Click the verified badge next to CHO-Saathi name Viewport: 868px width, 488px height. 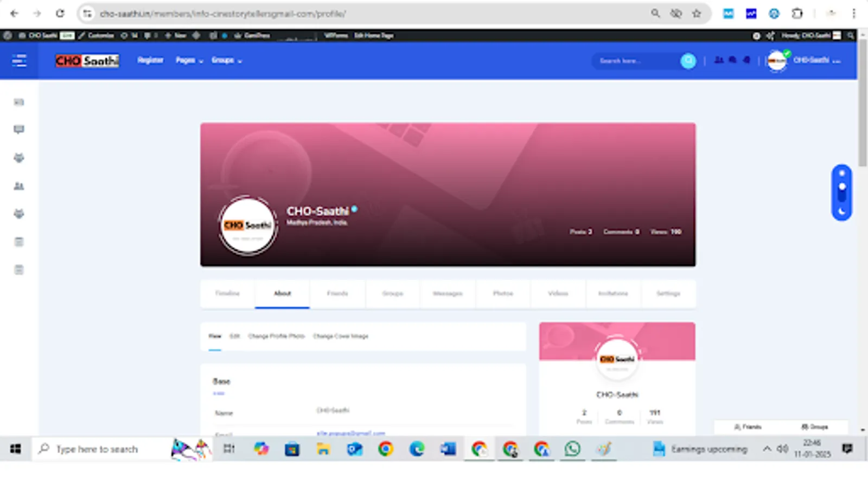pyautogui.click(x=354, y=209)
